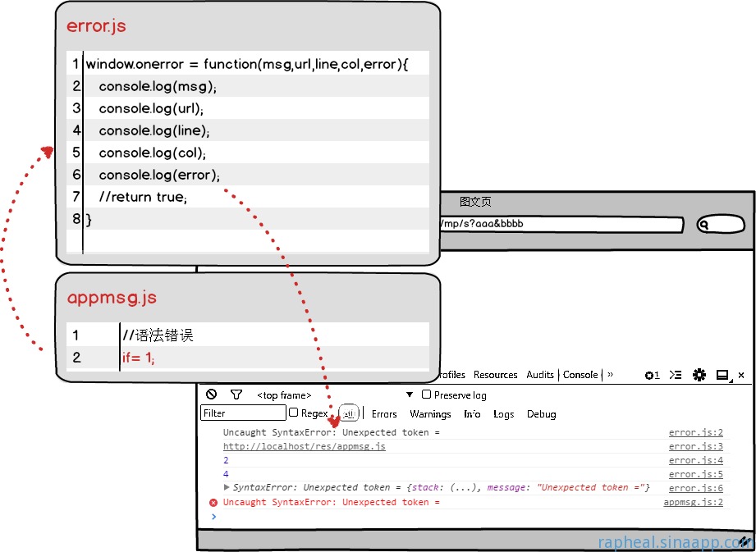
Task: Show more DevTools tabs chevron
Action: click(611, 374)
